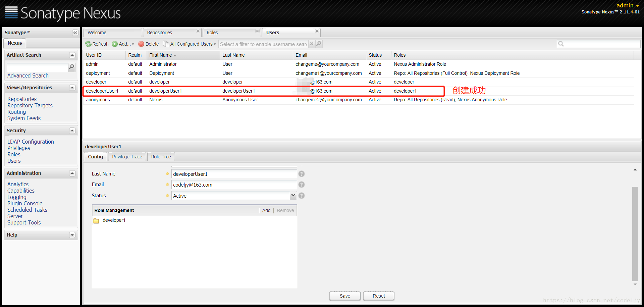Click the developer1 role folder icon

pos(96,220)
